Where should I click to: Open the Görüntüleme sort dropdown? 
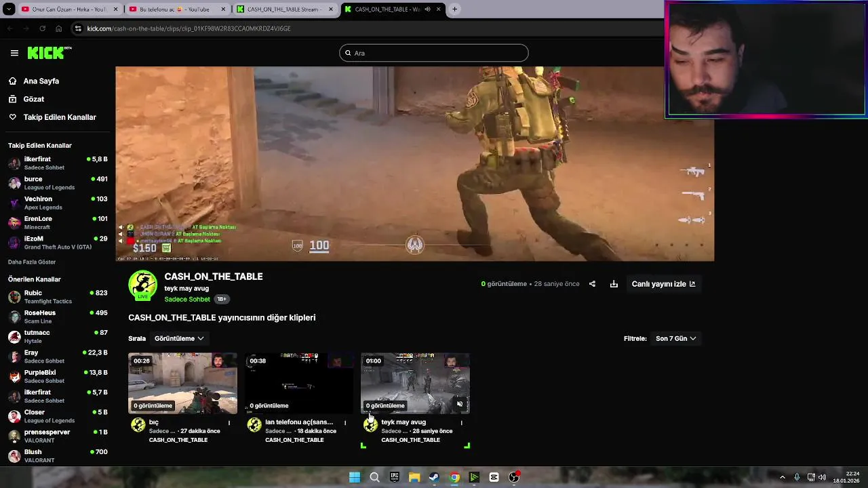click(x=179, y=338)
